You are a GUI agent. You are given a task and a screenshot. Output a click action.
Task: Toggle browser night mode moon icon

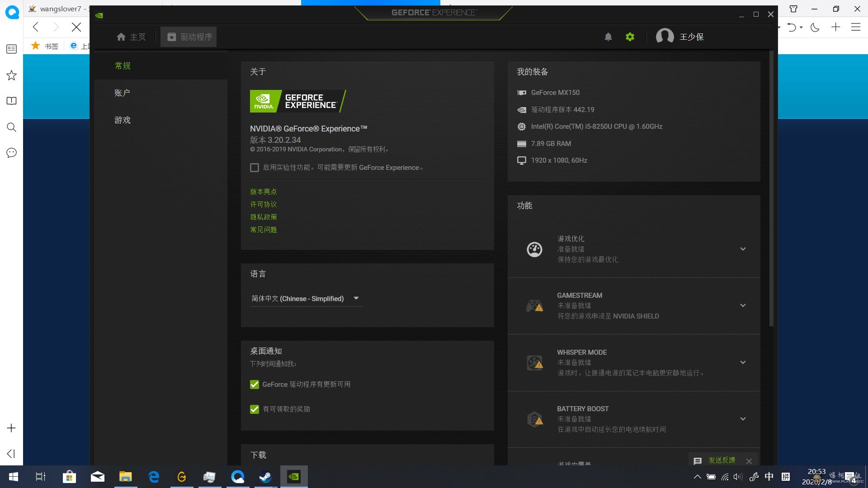coord(815,28)
